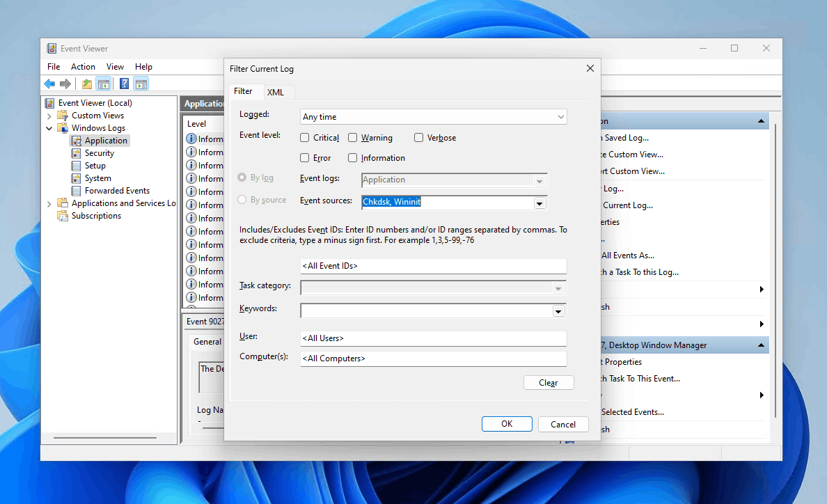Select the Subscriptions folder icon

pos(64,216)
